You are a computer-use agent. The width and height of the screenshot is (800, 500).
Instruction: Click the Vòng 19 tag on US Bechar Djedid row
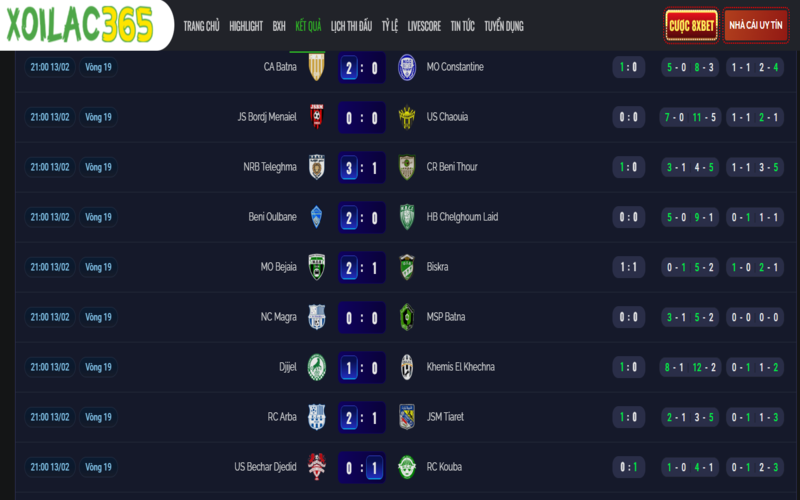pos(99,467)
